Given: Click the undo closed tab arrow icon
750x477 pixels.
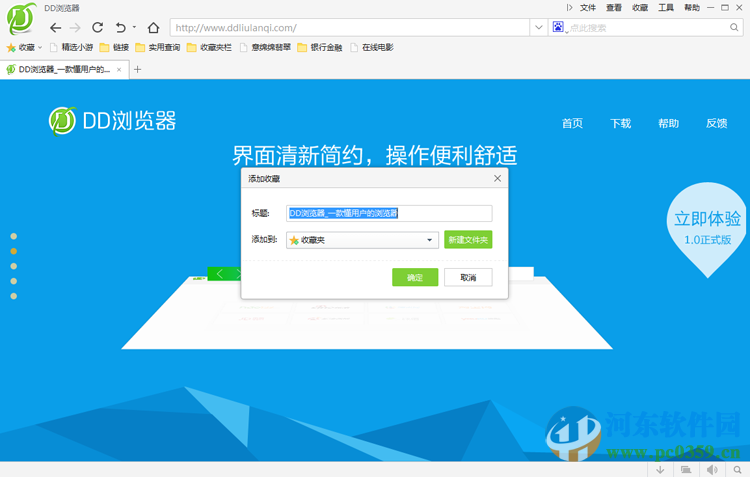Looking at the screenshot, I should [x=121, y=28].
